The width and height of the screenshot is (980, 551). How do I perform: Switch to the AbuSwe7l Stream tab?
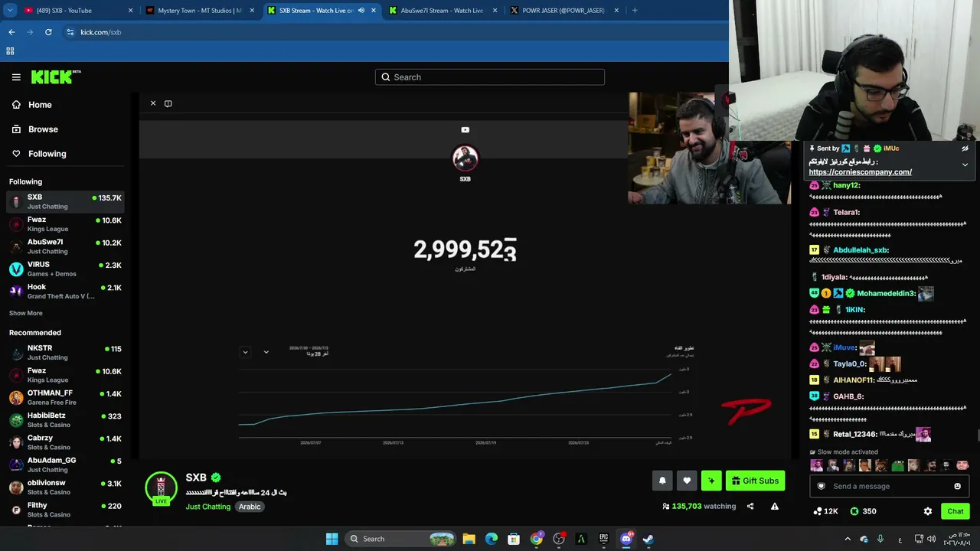444,11
